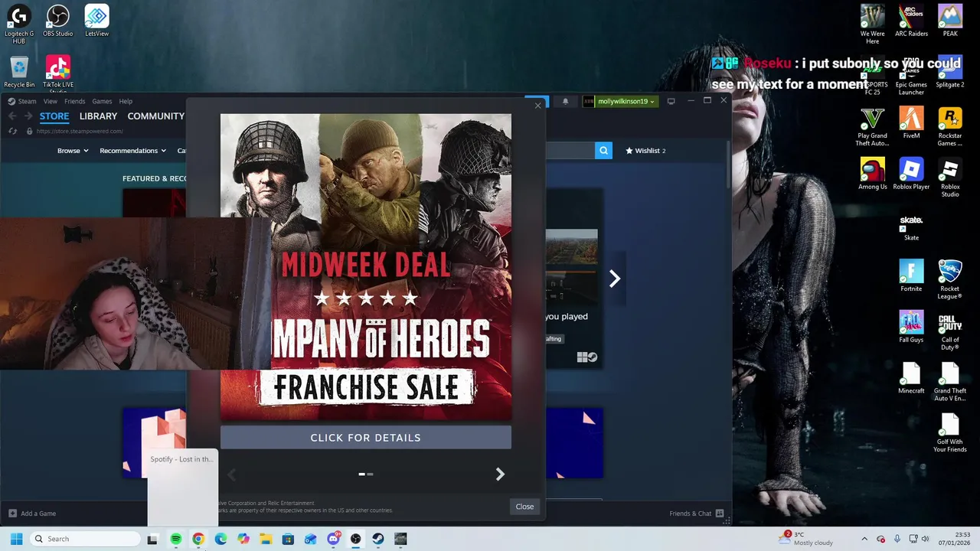The height and width of the screenshot is (551, 980).
Task: Open Fall Guys desktop shortcut
Action: click(x=911, y=328)
